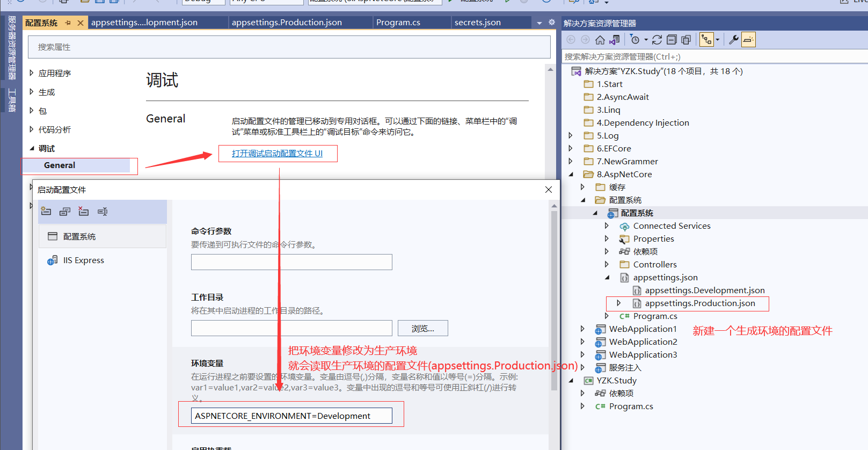
Task: Click the Connected Services icon in the tree
Action: coord(624,226)
